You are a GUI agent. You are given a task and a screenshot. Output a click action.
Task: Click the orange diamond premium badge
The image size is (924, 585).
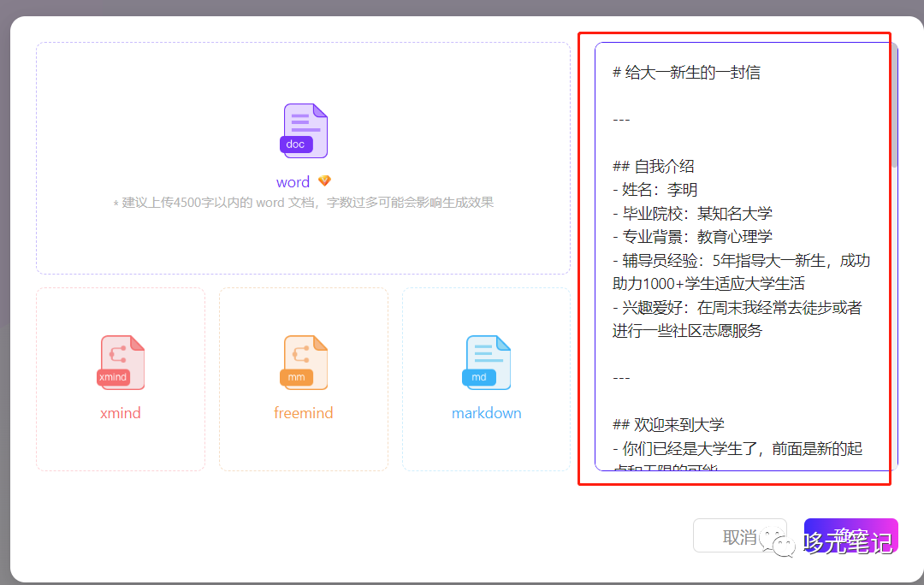[x=324, y=181]
